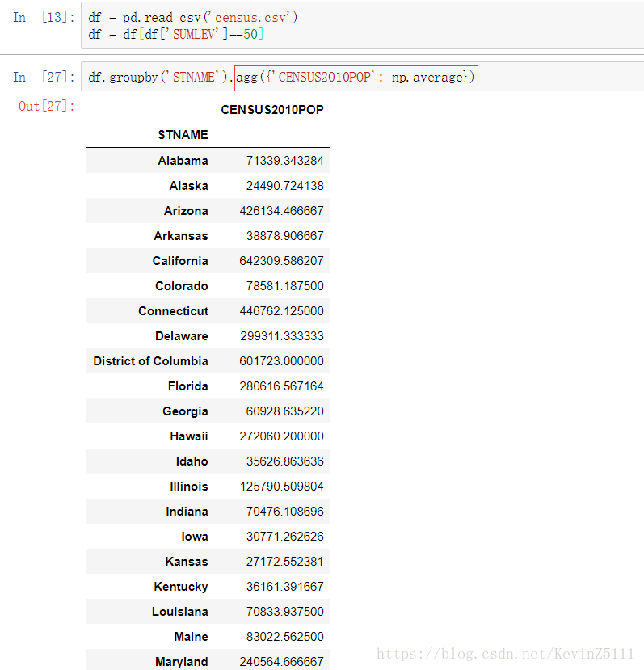Select the Alaska row label
This screenshot has width=644, height=670.
[x=188, y=186]
